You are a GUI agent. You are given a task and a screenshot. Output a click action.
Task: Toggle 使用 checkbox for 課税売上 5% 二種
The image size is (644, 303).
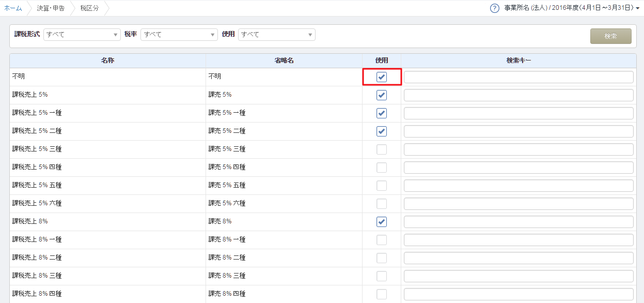[382, 131]
